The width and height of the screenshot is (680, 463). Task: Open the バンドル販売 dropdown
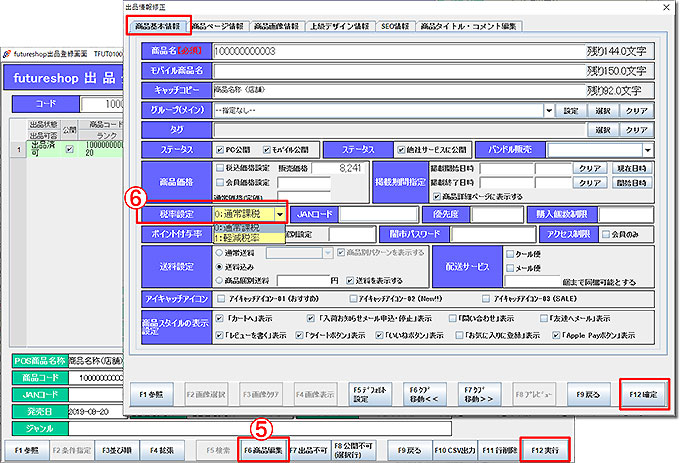(647, 149)
